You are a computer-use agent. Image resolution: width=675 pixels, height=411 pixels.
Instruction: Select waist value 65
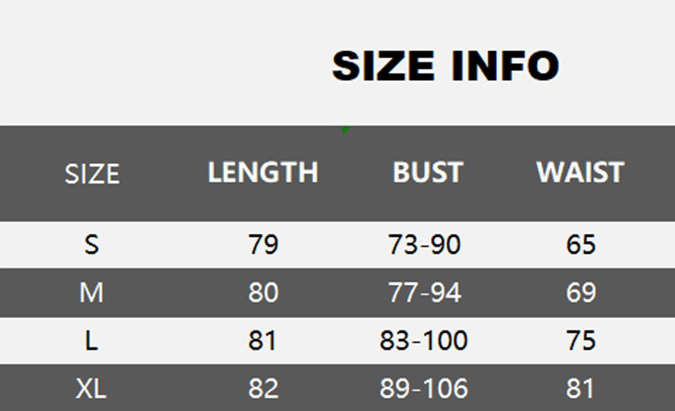pos(580,245)
